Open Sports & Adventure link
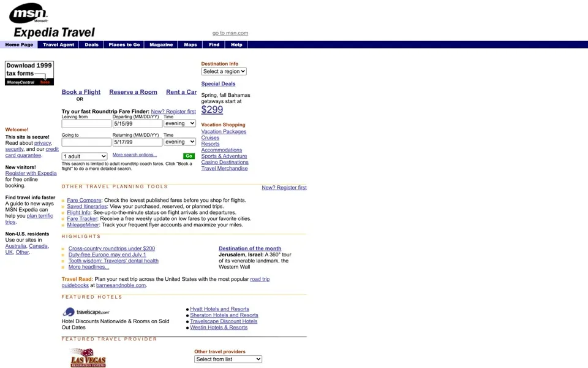This screenshot has height=368, width=588. coord(224,156)
